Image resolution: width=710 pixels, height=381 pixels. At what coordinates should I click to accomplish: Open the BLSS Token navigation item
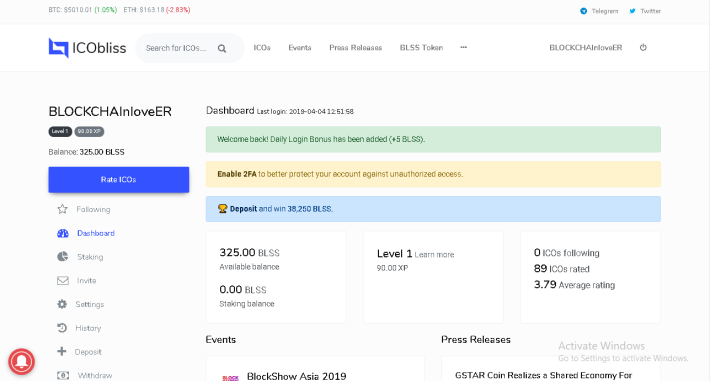[x=421, y=48]
